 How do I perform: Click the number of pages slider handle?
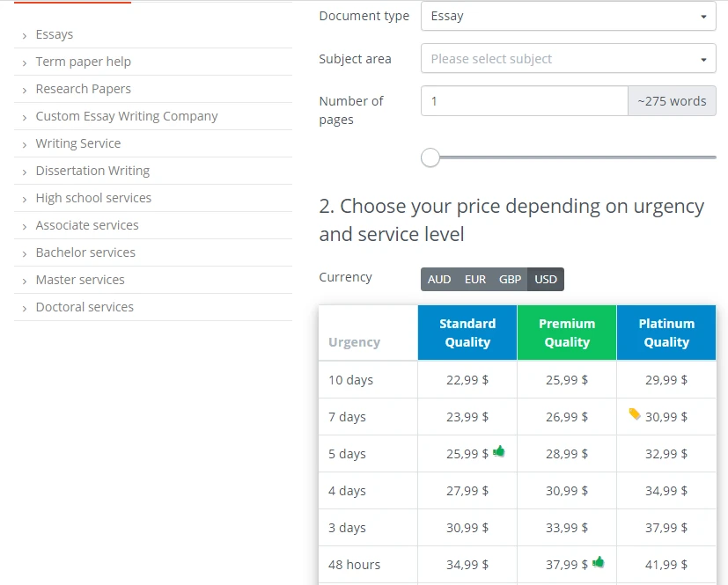coord(430,157)
